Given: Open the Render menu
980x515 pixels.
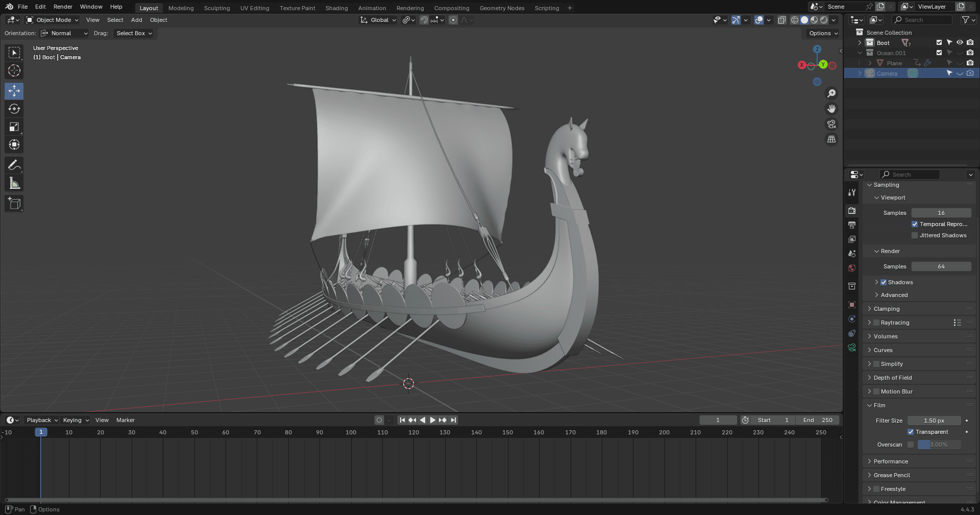Looking at the screenshot, I should 63,7.
